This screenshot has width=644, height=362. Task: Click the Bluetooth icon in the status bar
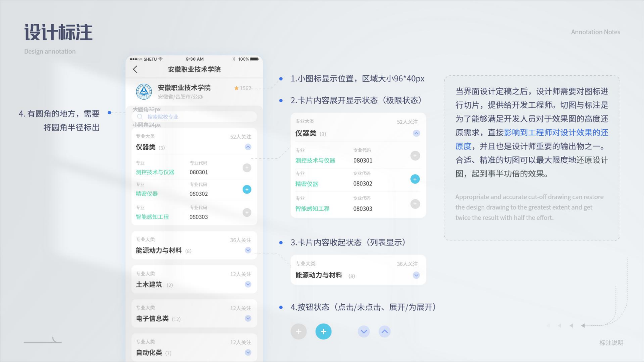click(234, 59)
